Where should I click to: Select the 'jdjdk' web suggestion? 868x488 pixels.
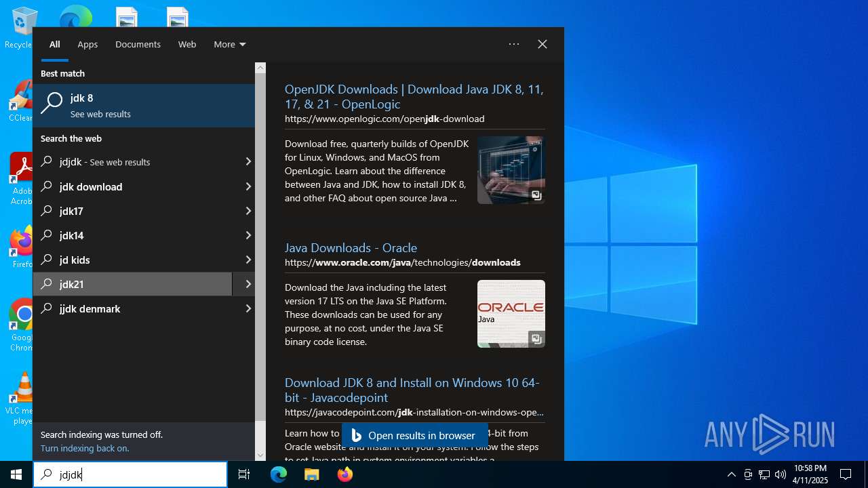coord(132,162)
